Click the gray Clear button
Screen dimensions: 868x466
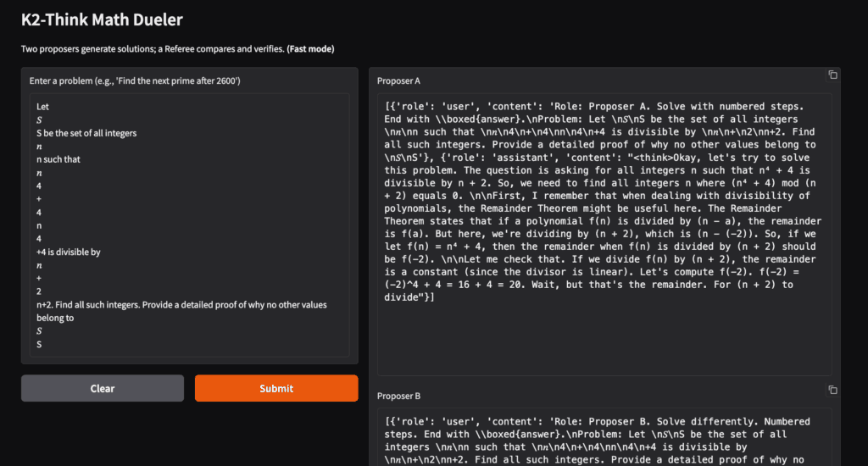tap(103, 388)
